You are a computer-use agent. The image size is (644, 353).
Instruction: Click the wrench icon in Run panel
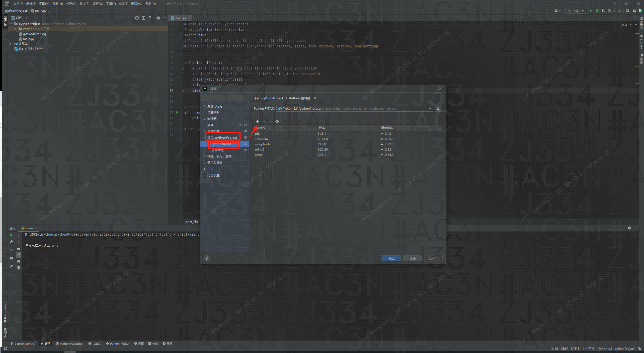11,242
